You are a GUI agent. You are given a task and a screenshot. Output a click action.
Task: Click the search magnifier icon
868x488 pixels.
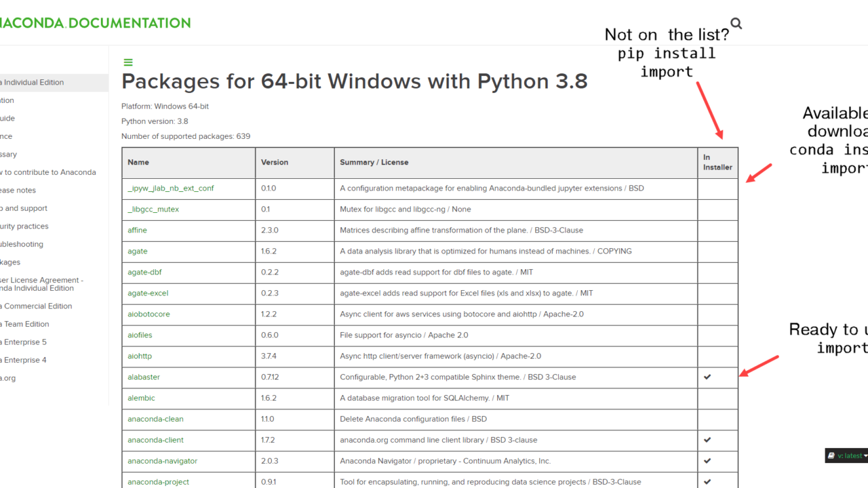tap(736, 24)
